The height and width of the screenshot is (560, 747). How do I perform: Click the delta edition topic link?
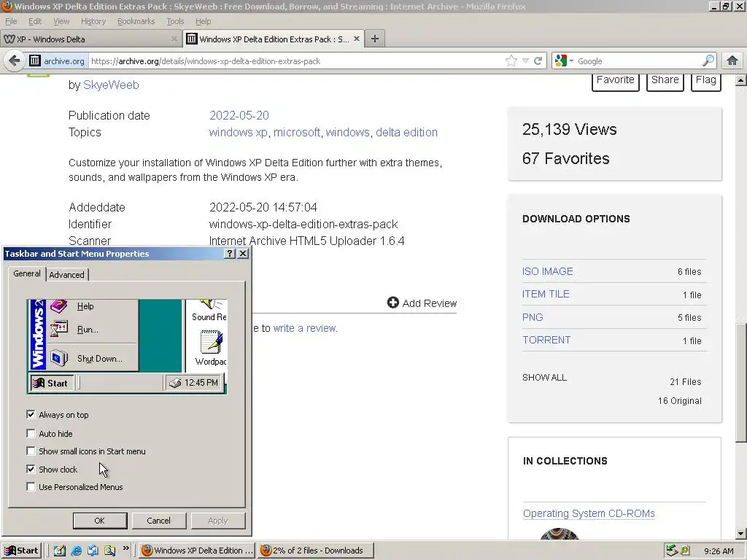(406, 133)
